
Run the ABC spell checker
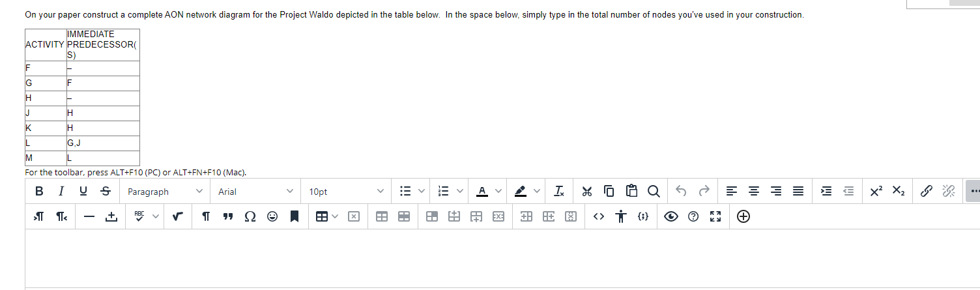139,218
